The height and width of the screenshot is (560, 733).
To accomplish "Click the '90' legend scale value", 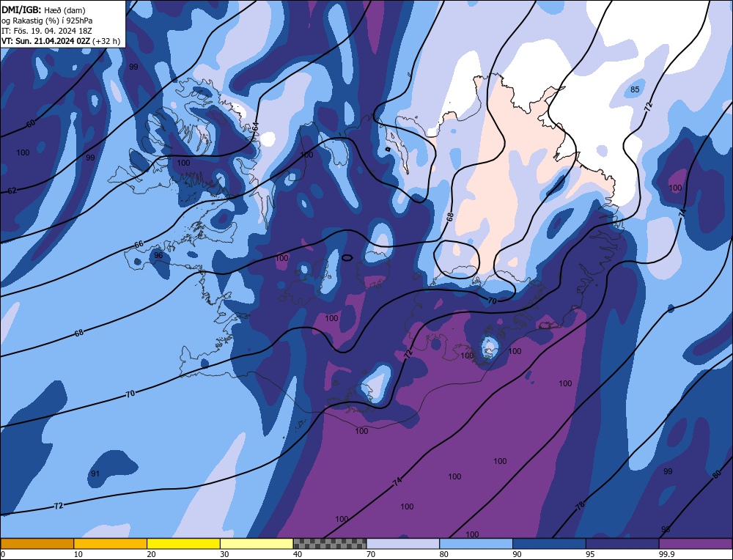I will [517, 554].
